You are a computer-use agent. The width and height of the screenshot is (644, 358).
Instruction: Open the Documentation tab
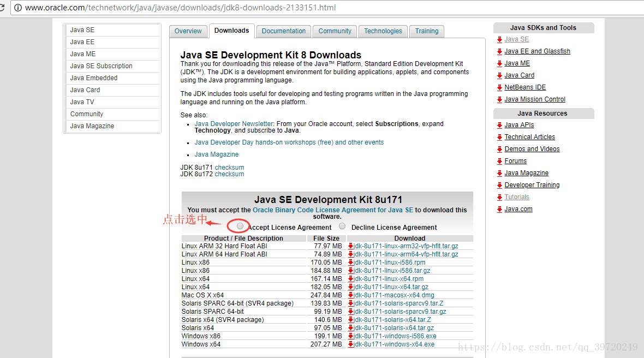tap(284, 31)
